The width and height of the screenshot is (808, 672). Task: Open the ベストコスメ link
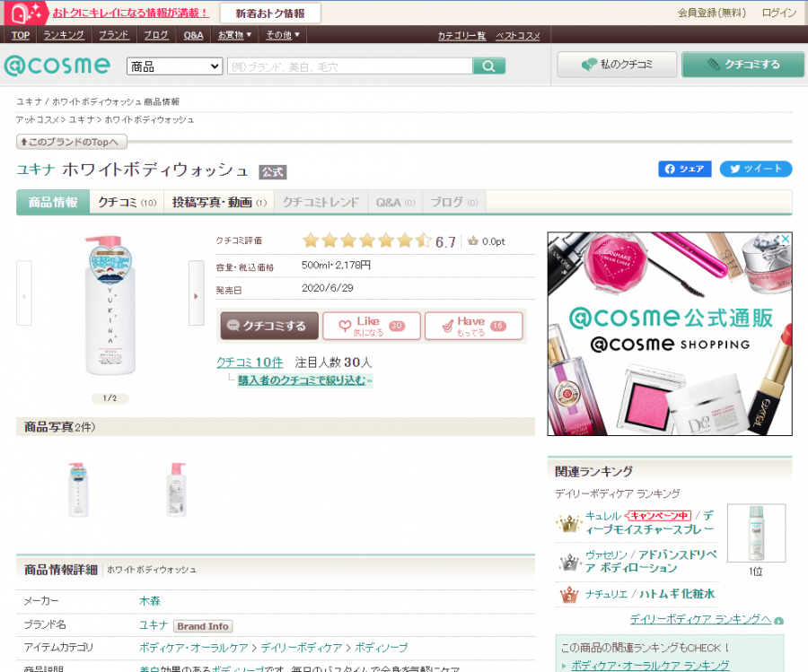pyautogui.click(x=518, y=36)
